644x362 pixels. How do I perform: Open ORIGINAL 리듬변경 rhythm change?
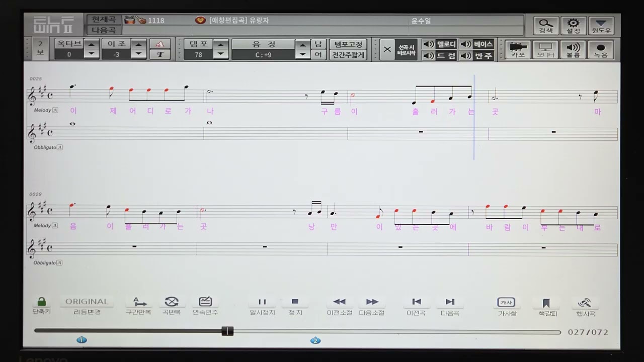87,305
